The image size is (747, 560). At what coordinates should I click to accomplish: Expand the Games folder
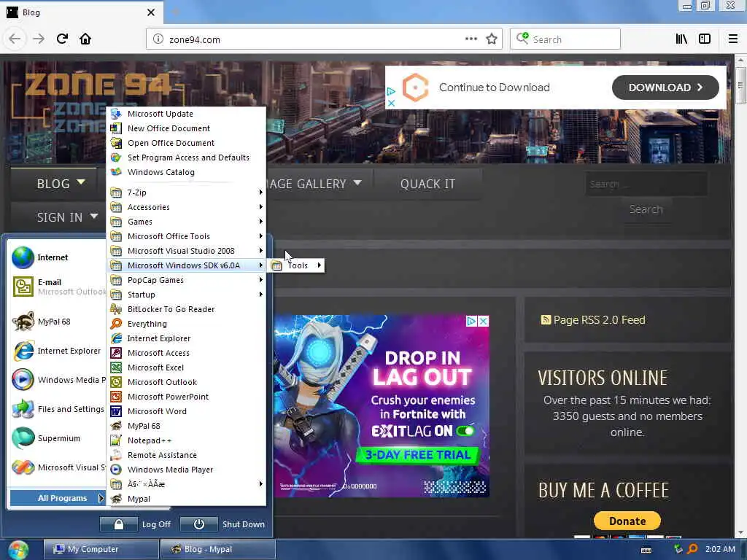[186, 222]
